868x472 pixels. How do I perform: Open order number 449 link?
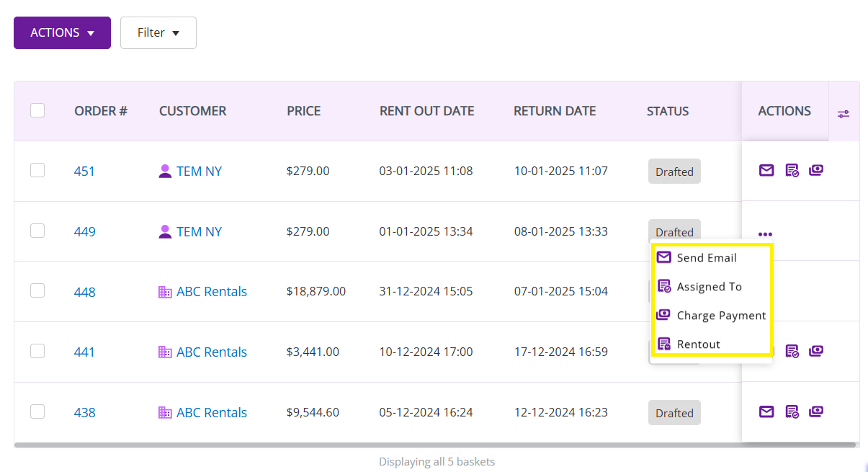pyautogui.click(x=84, y=231)
